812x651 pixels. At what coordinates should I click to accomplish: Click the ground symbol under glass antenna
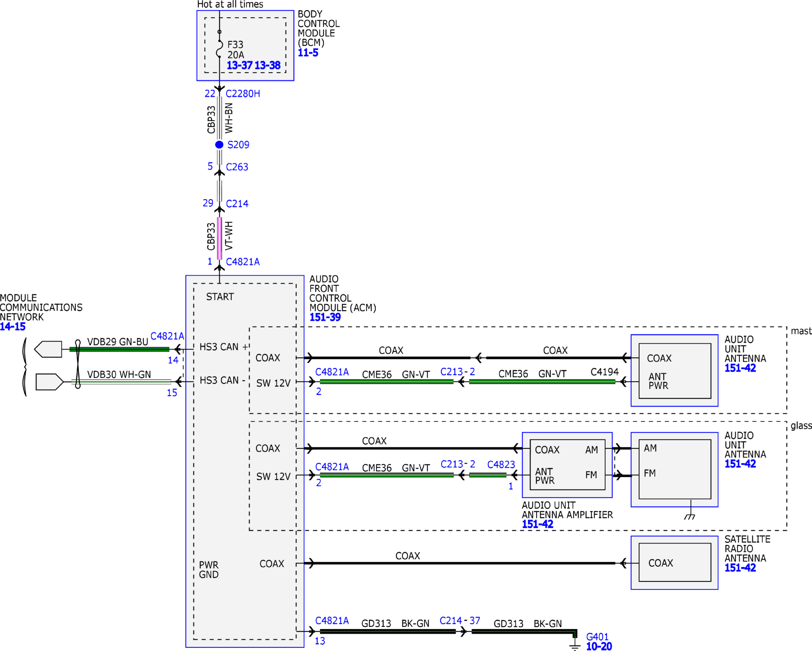click(690, 517)
